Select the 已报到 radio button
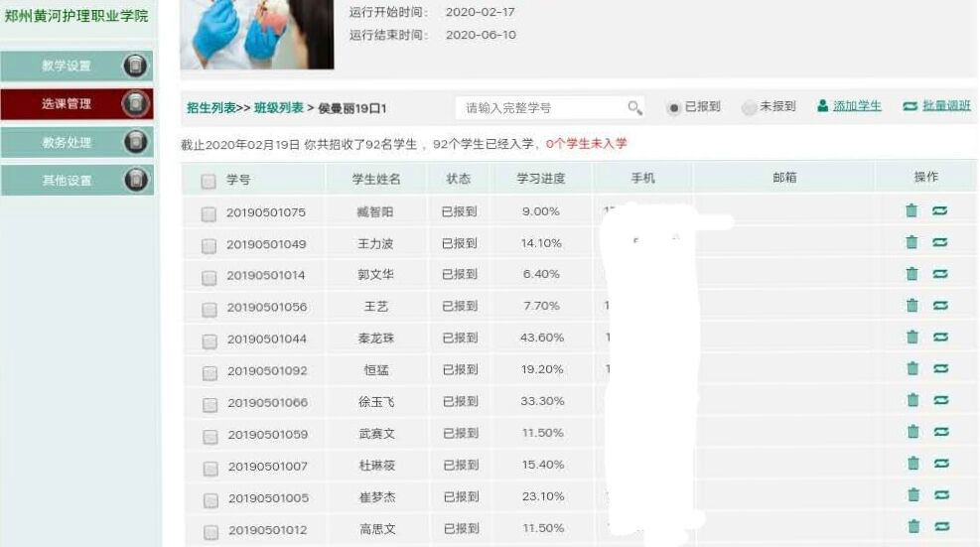 coord(673,107)
